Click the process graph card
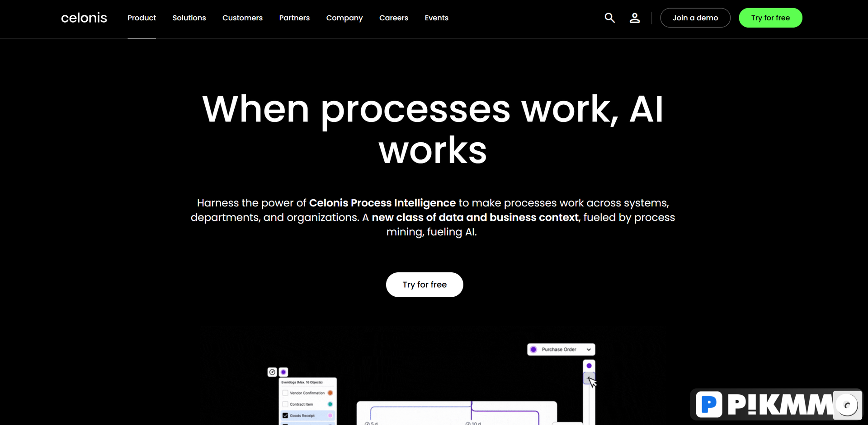Image resolution: width=868 pixels, height=425 pixels. [457, 413]
